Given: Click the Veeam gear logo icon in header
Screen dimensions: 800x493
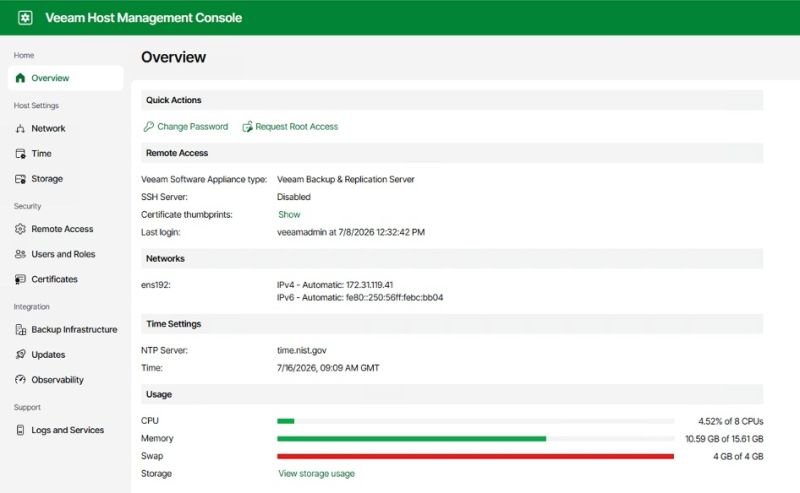Looking at the screenshot, I should [x=25, y=18].
